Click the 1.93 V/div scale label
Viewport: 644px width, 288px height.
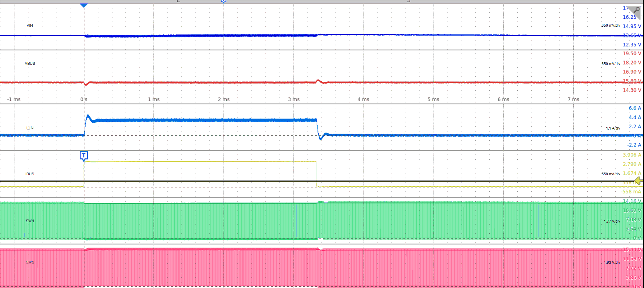click(612, 263)
